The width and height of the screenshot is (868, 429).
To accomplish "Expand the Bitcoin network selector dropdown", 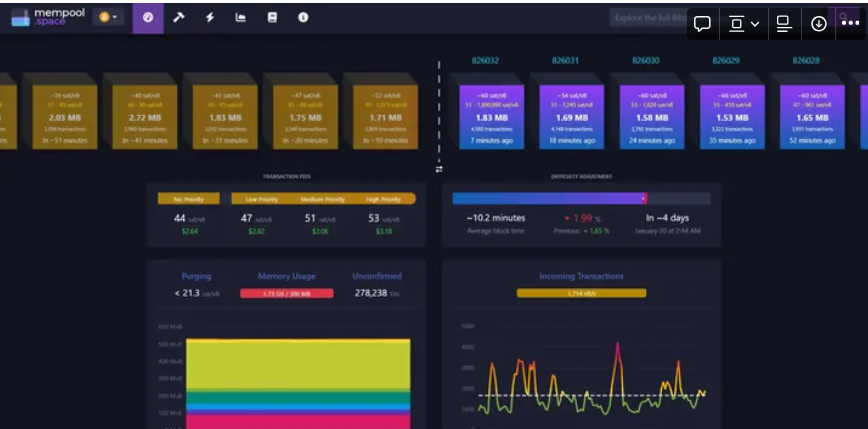I will (107, 17).
